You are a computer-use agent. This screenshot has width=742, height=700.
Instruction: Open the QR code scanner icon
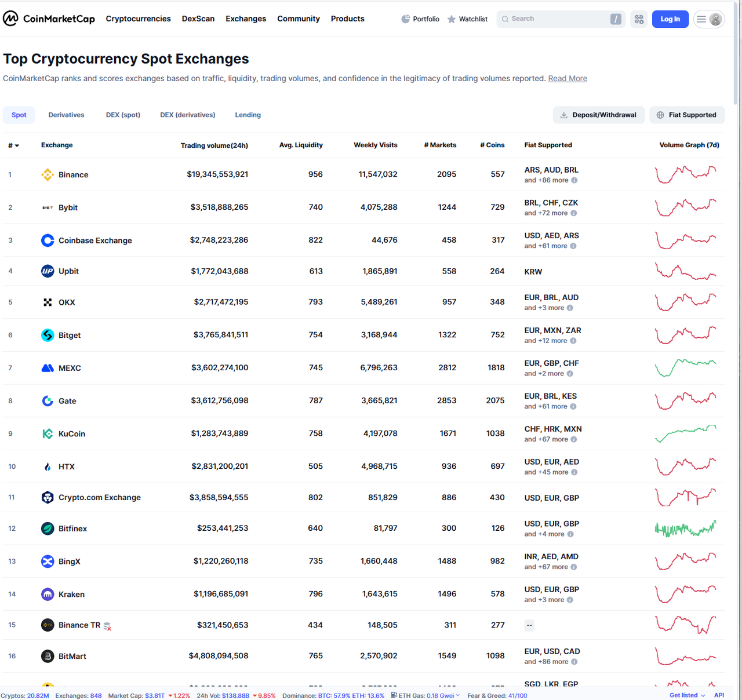point(639,19)
